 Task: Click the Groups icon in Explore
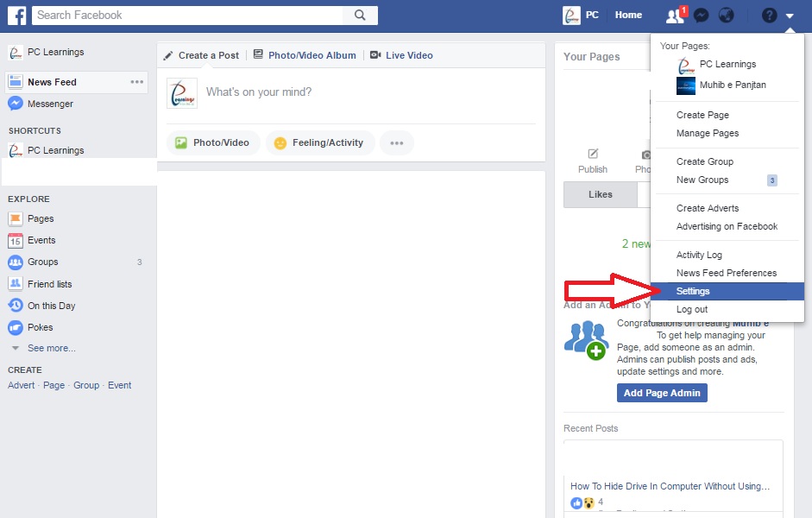(x=16, y=262)
